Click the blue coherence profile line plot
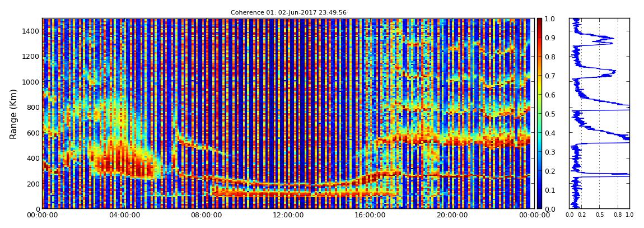The height and width of the screenshot is (228, 644). pos(599,113)
